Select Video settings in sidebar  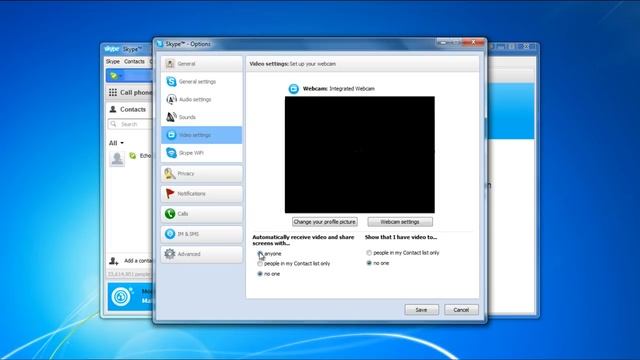(202, 135)
